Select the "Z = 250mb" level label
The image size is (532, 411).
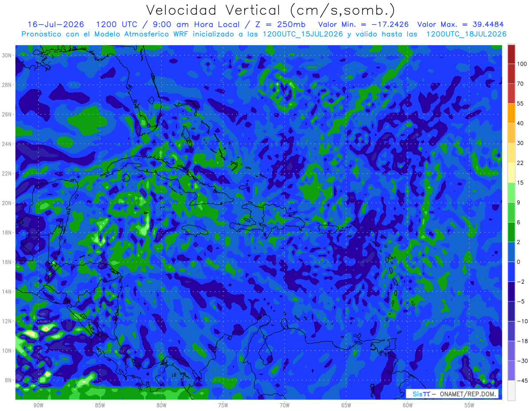279,24
